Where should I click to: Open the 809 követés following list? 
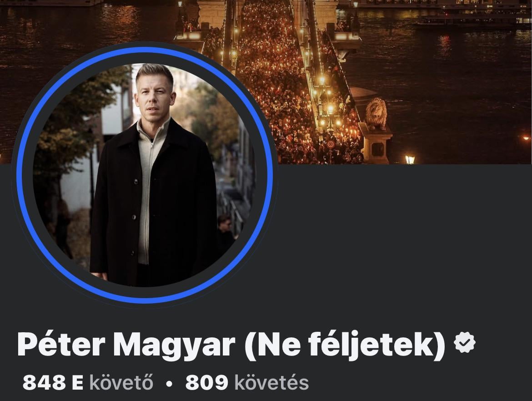[x=247, y=382]
